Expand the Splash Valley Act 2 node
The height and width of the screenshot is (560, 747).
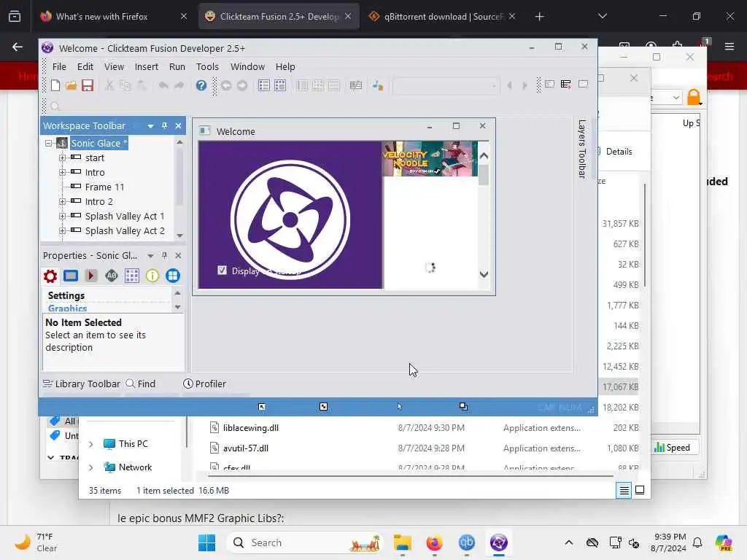click(x=63, y=230)
